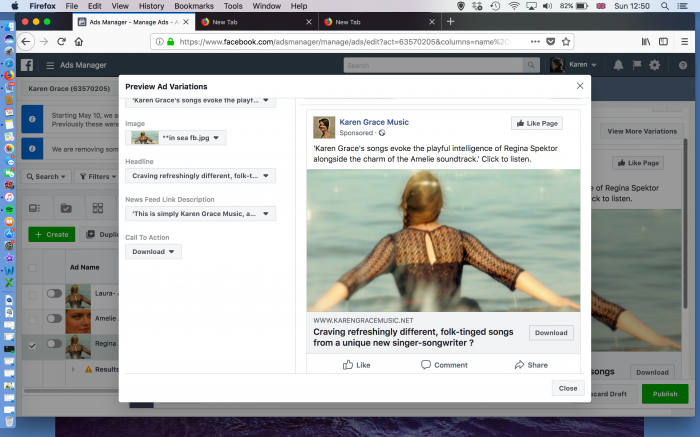Open Facebook notifications bell
The image size is (700, 437).
pos(618,65)
